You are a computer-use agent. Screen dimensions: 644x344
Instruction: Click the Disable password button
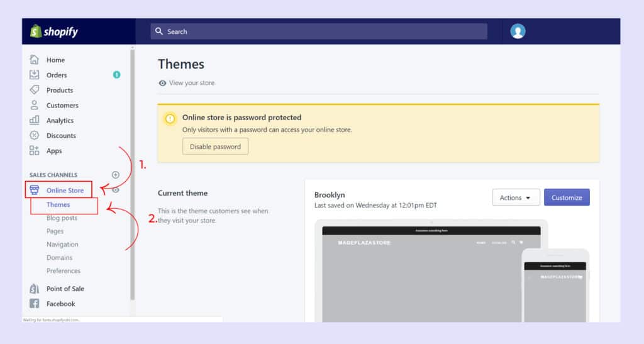point(215,147)
